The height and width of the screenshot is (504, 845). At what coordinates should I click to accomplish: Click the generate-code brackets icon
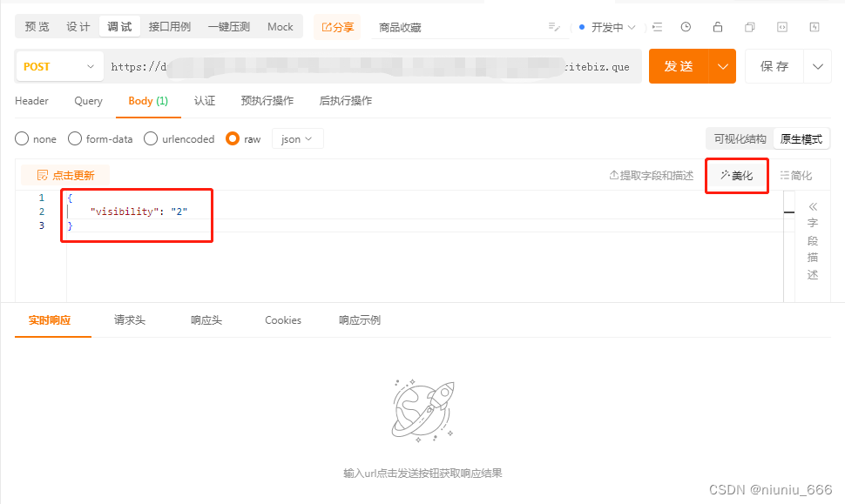(782, 27)
